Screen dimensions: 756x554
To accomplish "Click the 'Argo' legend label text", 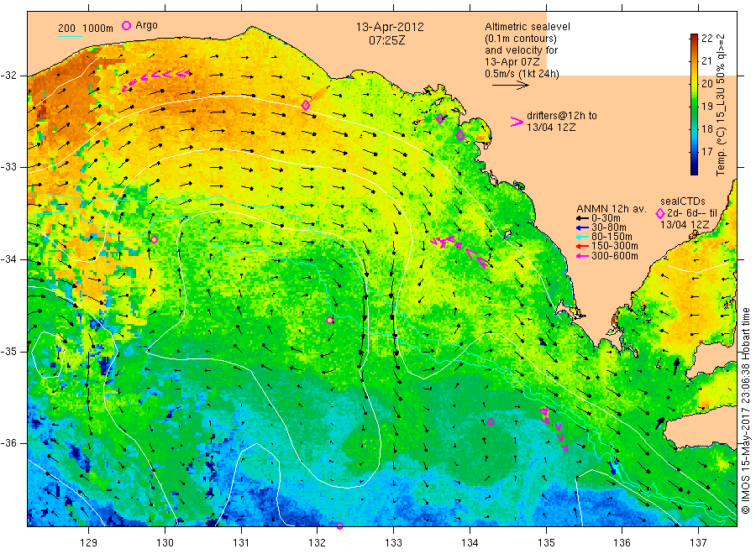I will [146, 25].
